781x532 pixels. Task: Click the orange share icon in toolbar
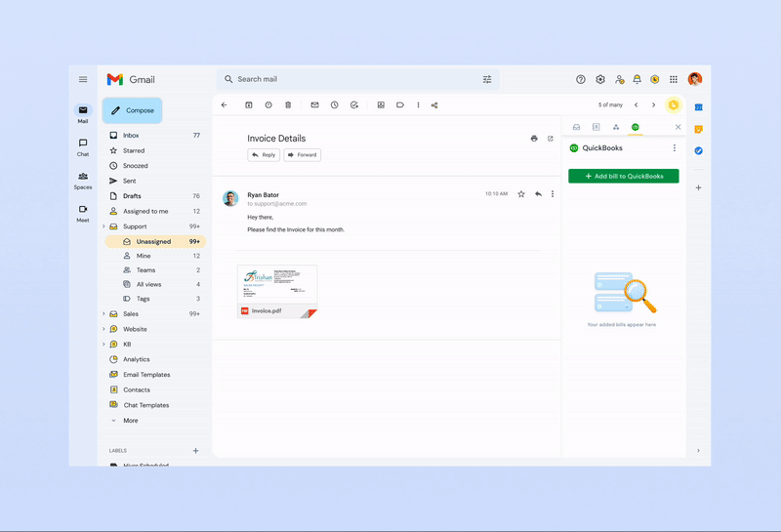pos(434,105)
